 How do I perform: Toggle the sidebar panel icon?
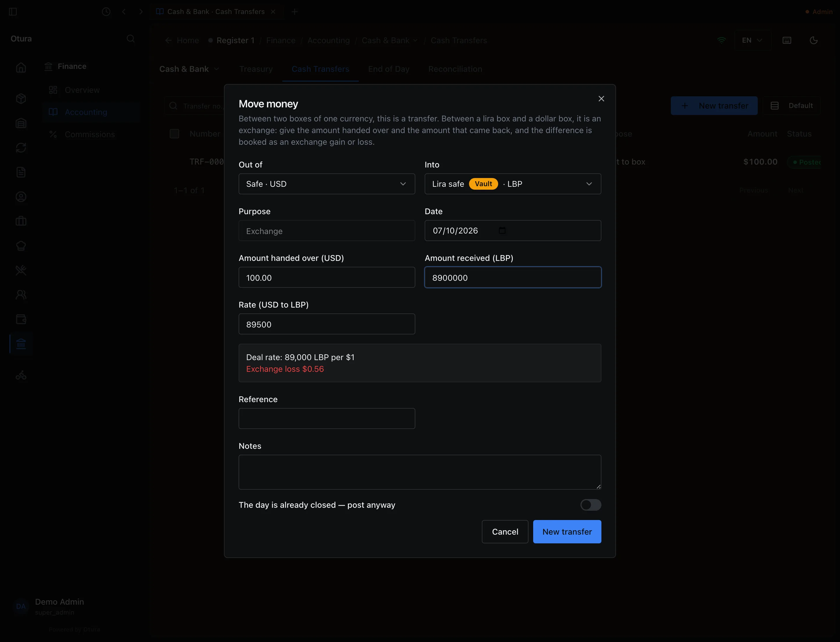click(13, 12)
